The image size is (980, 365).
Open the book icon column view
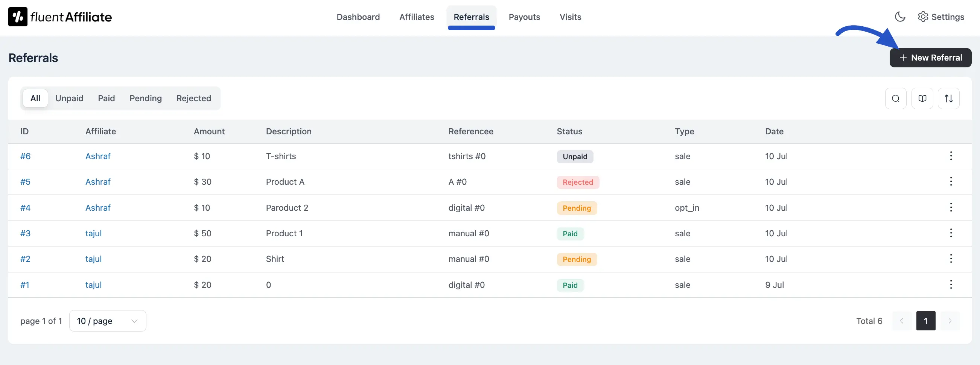pos(922,99)
